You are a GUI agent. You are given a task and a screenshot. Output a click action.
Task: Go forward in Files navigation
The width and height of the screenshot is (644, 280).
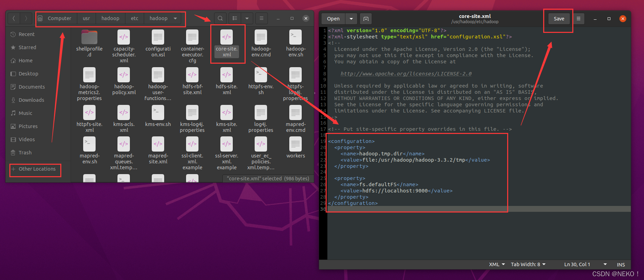(26, 18)
